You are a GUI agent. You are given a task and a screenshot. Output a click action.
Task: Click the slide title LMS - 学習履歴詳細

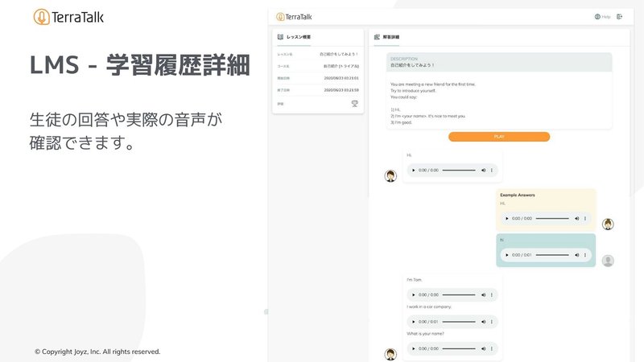(x=139, y=65)
